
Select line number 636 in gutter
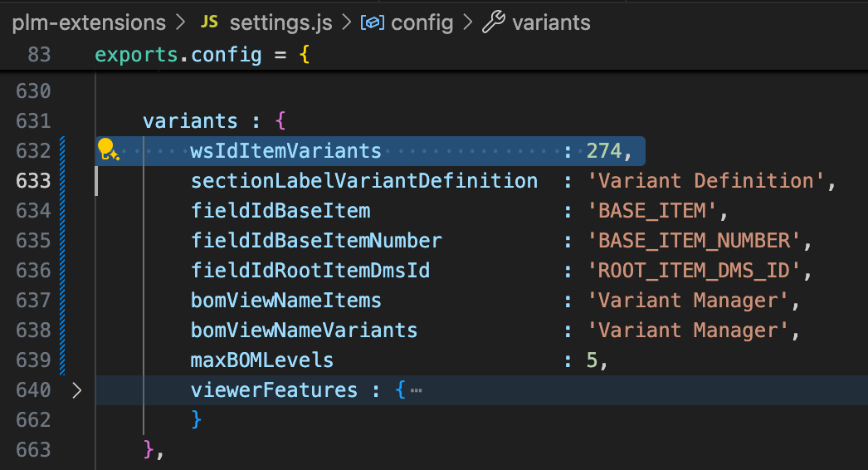(34, 271)
